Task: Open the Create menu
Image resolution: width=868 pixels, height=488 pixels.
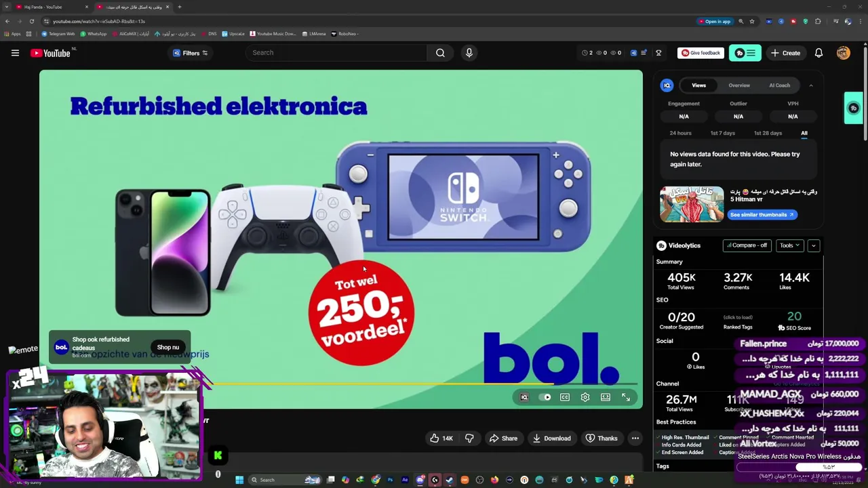Action: click(785, 53)
